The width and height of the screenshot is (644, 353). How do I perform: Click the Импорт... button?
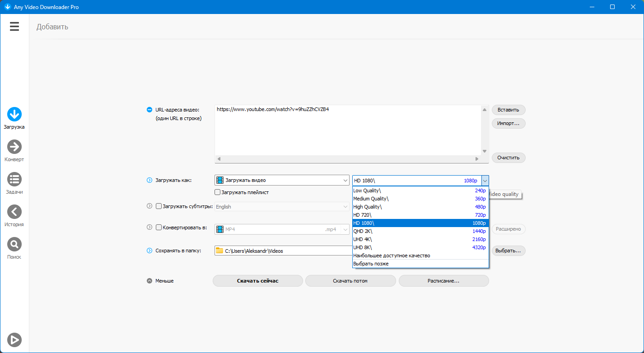pos(509,123)
